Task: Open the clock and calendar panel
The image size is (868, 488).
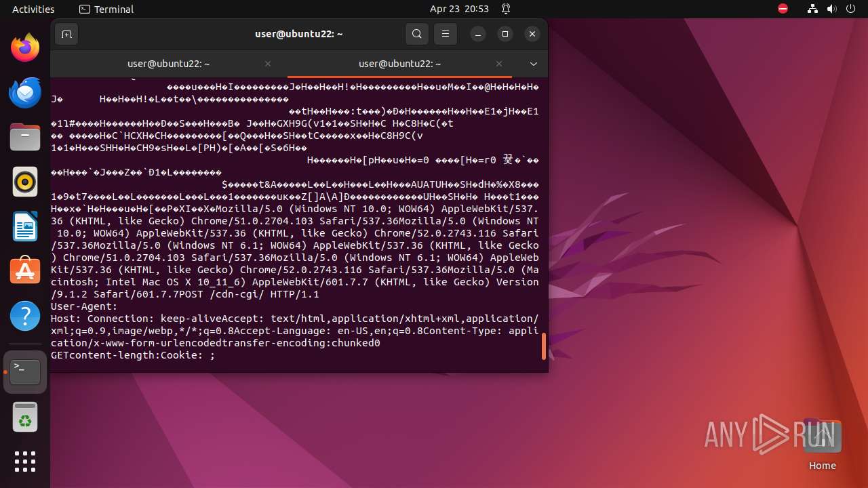Action: tap(459, 9)
